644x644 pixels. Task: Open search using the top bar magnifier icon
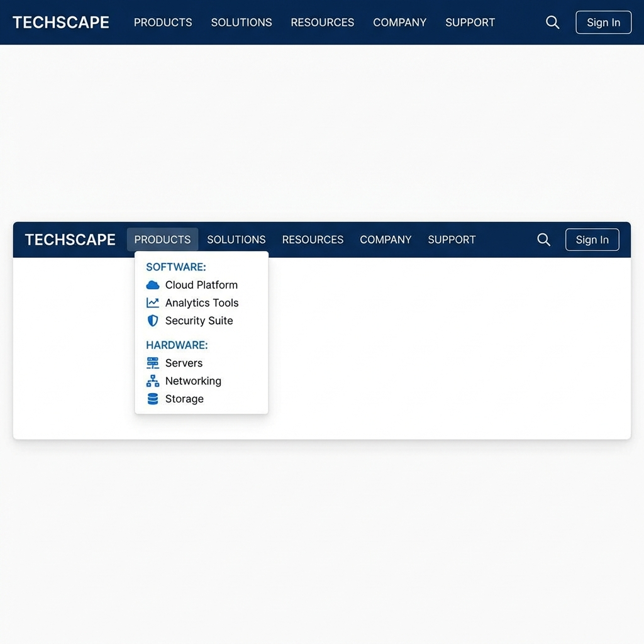(552, 23)
